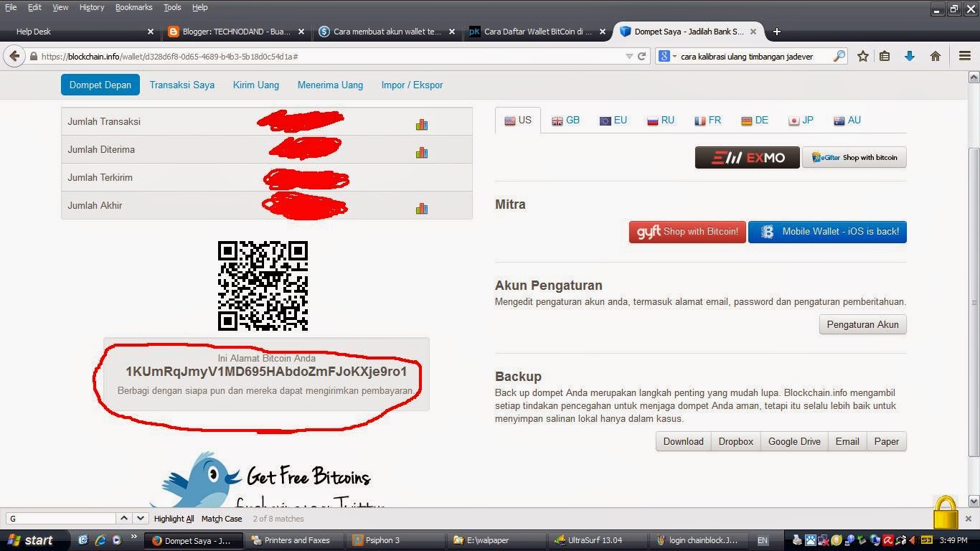Toggle Highlight All in find bar

(174, 519)
